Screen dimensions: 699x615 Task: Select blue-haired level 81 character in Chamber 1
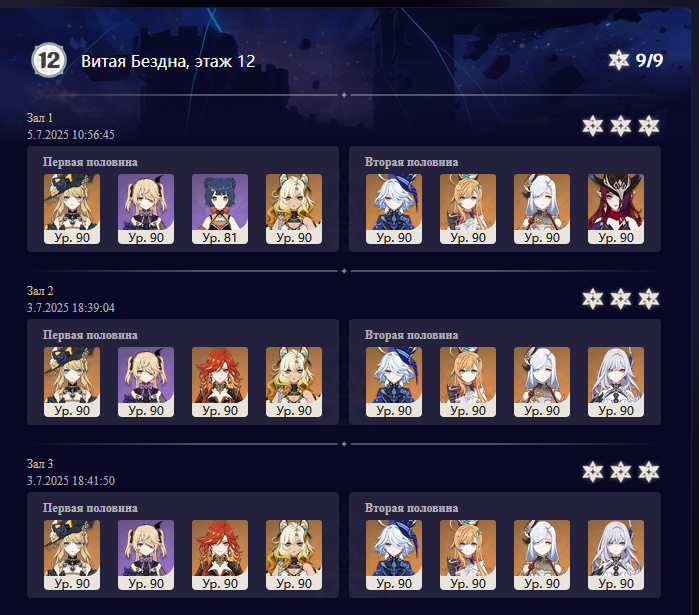point(220,209)
